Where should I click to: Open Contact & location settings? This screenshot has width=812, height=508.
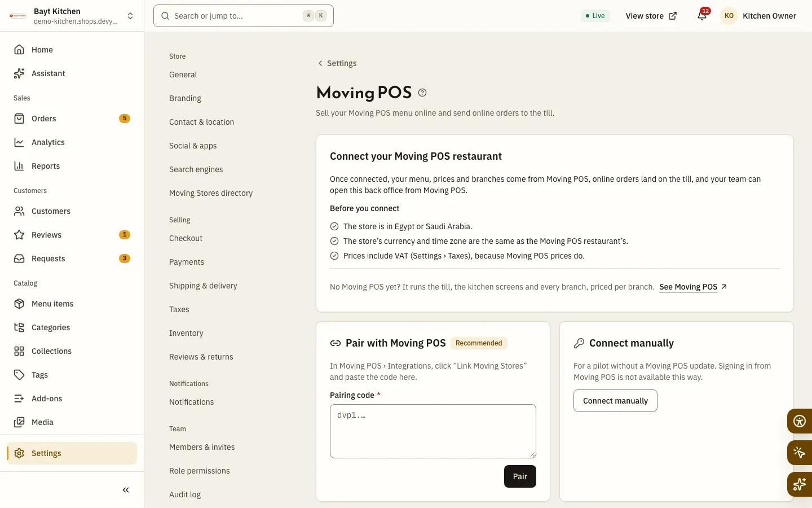point(201,122)
